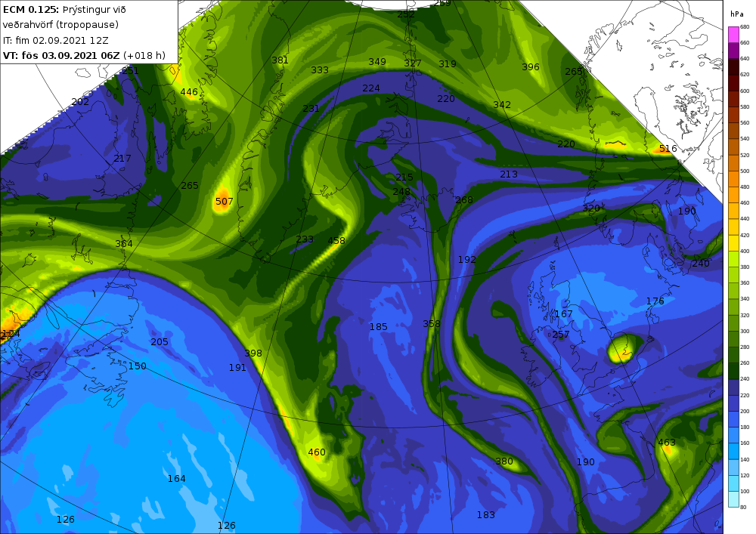756x534 pixels.
Task: Select the dark green swatch below the 260 legend label
Action: tap(733, 371)
